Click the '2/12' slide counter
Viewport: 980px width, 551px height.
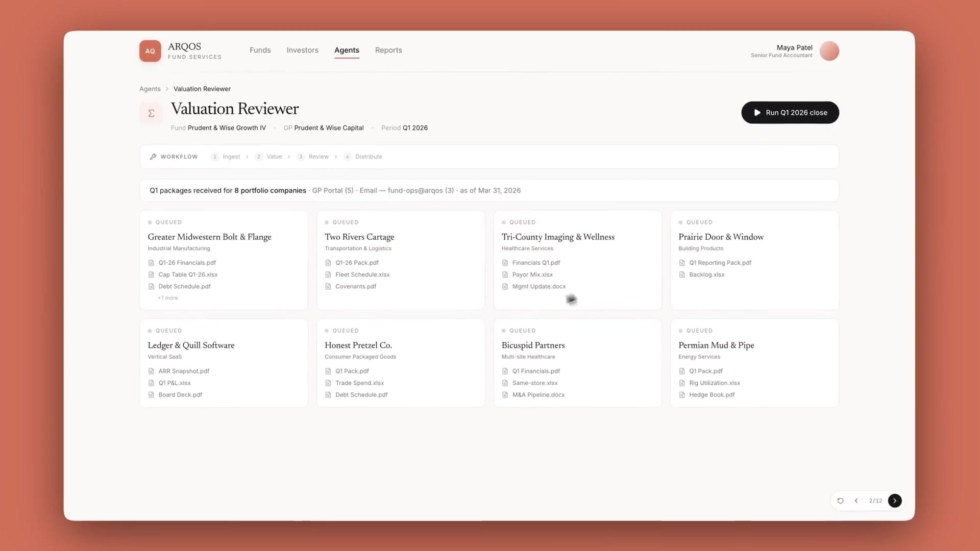[875, 500]
